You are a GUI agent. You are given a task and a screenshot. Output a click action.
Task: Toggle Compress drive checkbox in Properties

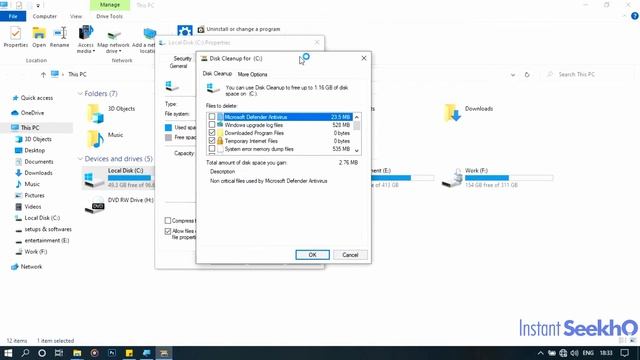tap(168, 220)
